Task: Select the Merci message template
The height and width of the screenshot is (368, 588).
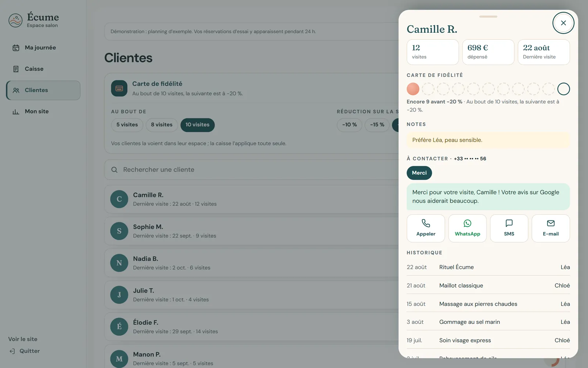Action: click(x=419, y=173)
